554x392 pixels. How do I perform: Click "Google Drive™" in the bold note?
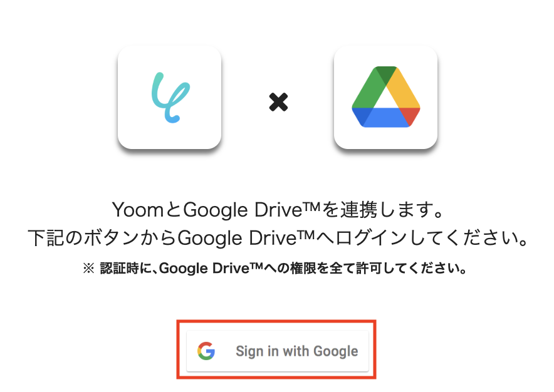(211, 269)
